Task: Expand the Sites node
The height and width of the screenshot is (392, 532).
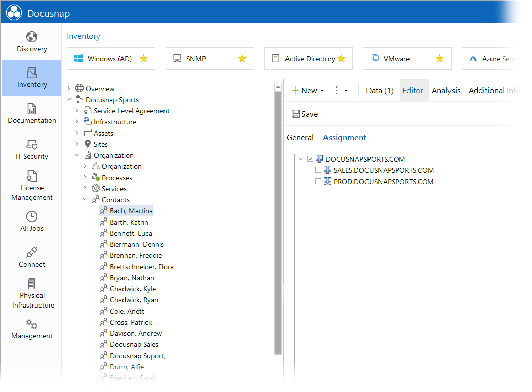Action: [77, 144]
